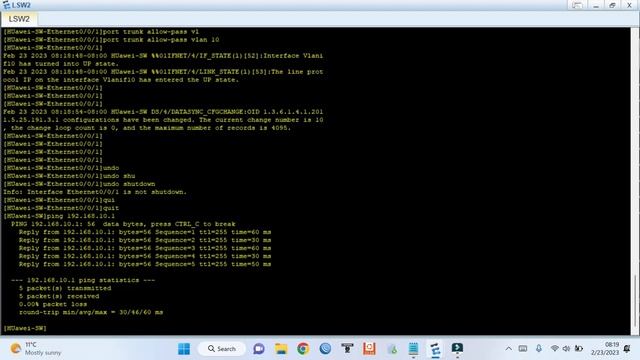Restore down the LSW2 window

[612, 5]
